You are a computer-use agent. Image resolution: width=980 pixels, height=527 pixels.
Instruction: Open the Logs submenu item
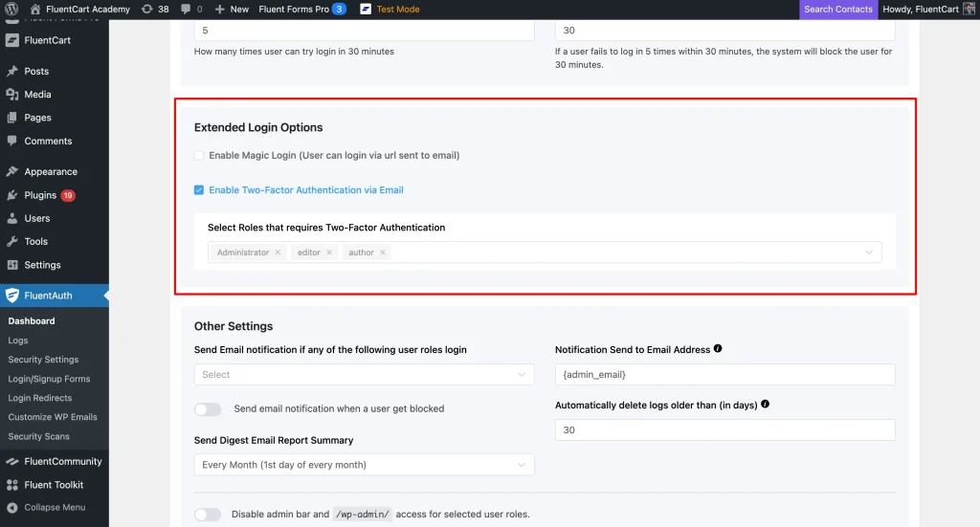pos(18,340)
